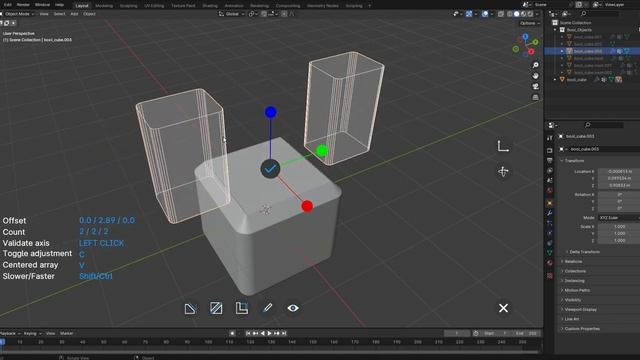Open the XYZ Euler rotation mode dropdown

tap(619, 218)
